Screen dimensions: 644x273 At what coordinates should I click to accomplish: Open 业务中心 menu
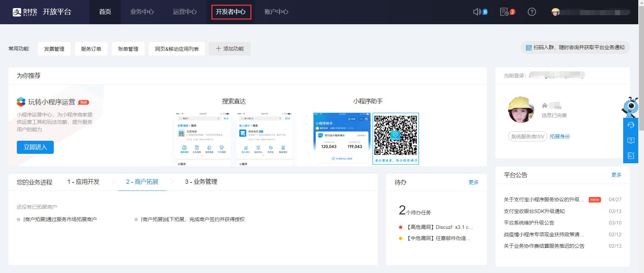click(x=142, y=12)
